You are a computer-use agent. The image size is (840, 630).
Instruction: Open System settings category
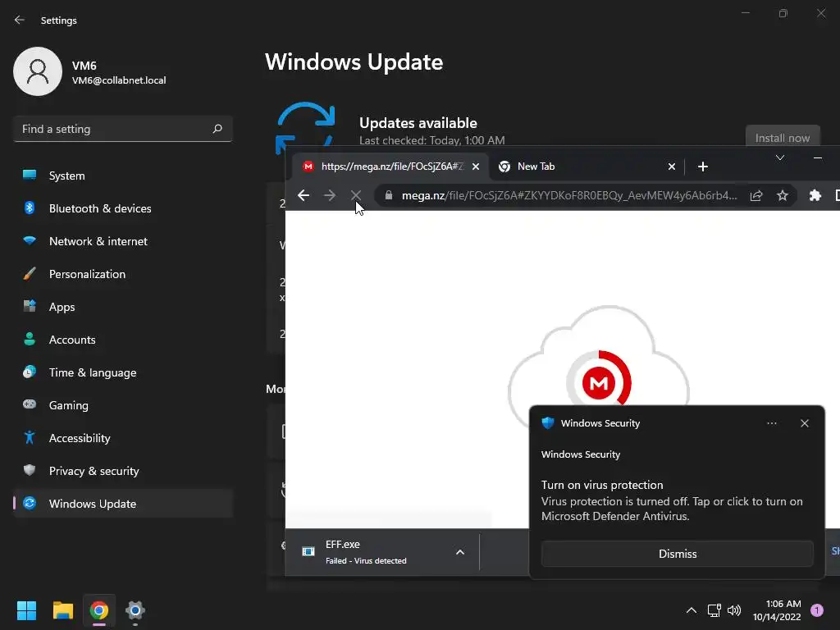click(x=123, y=176)
